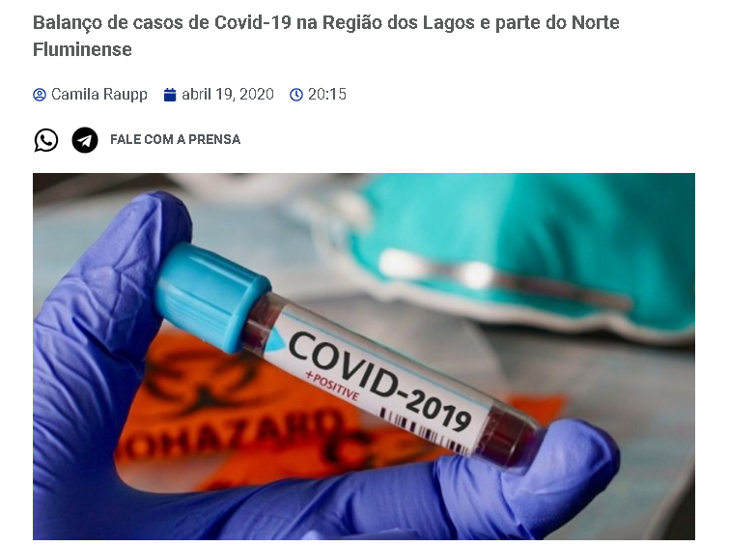Open author Camila Raupp's page
The image size is (756, 546).
pos(99,94)
